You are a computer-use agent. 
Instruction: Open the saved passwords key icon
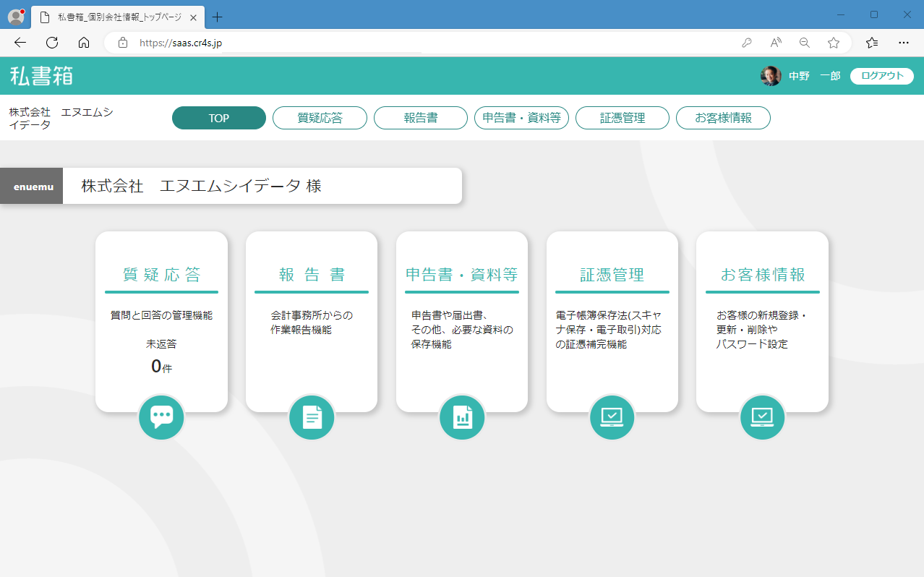[x=747, y=43]
